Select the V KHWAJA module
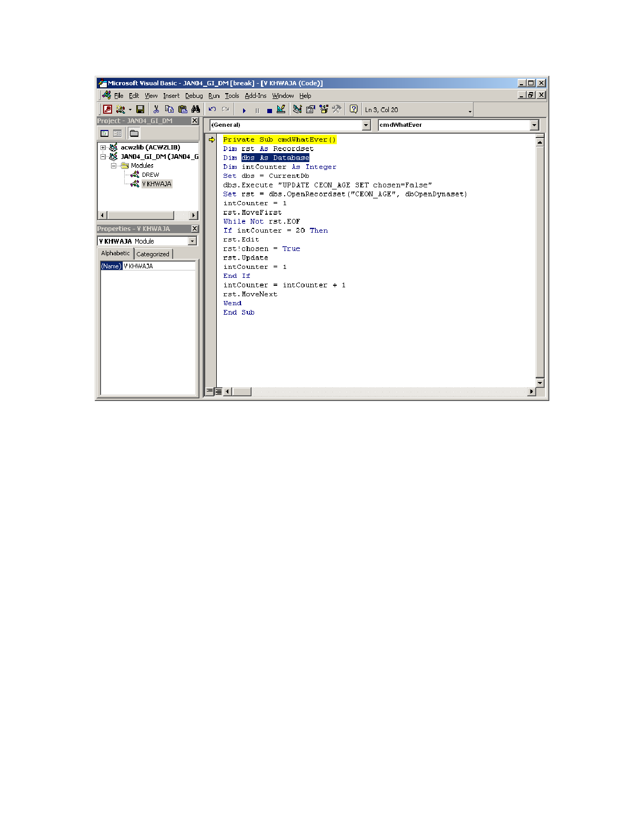 156,184
